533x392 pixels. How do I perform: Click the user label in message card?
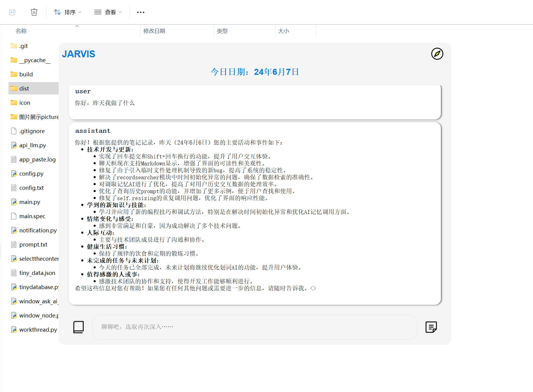(x=83, y=91)
